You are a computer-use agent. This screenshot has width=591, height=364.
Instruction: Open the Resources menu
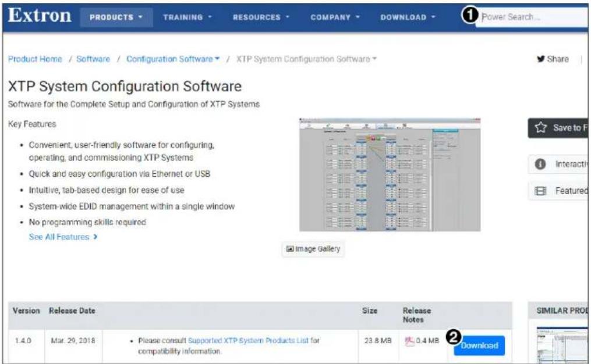tap(261, 17)
